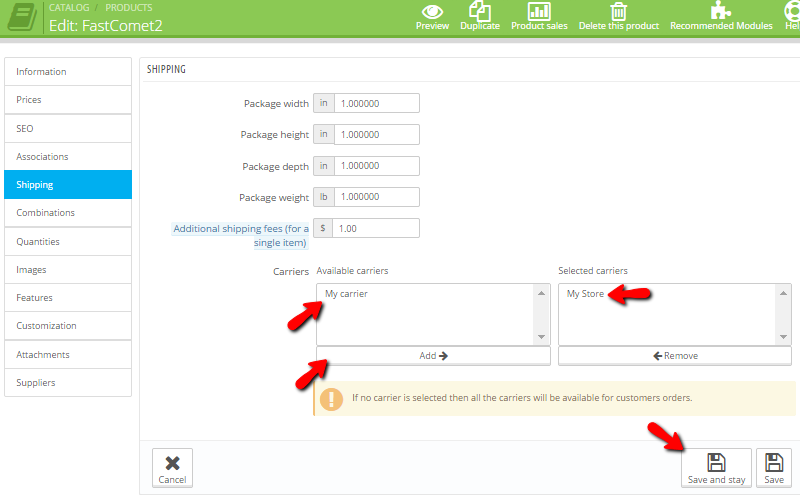
Task: Focus the Package width field
Action: click(x=377, y=103)
